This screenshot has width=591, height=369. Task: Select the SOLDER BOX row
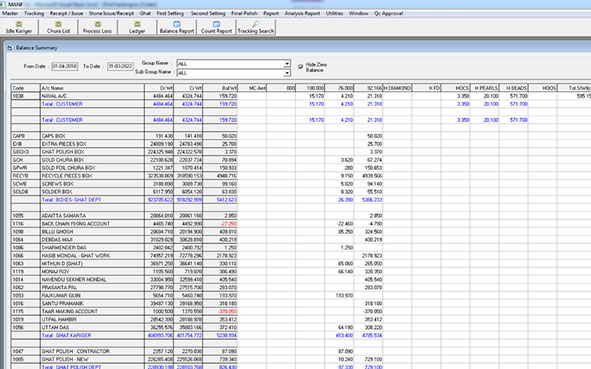tap(57, 191)
